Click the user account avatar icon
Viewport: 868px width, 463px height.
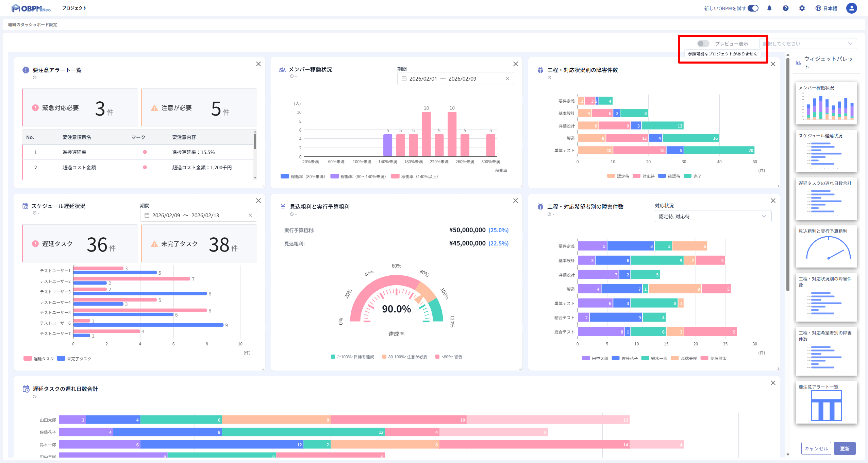pos(851,8)
